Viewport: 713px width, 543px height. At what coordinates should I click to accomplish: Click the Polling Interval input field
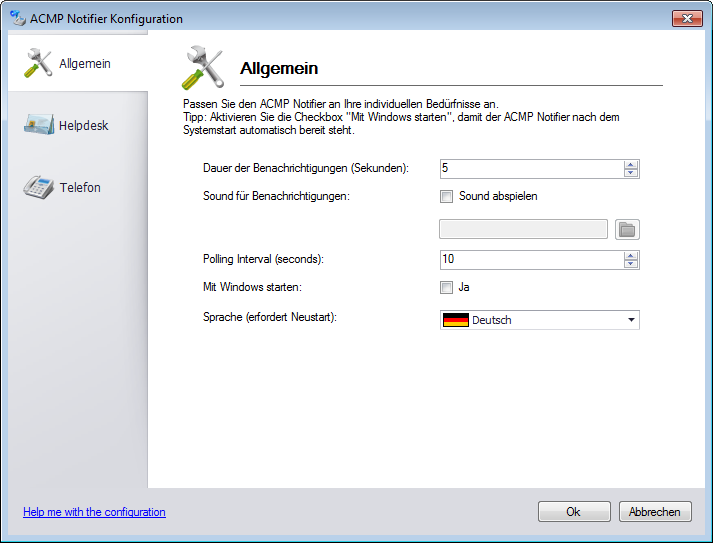pos(530,260)
